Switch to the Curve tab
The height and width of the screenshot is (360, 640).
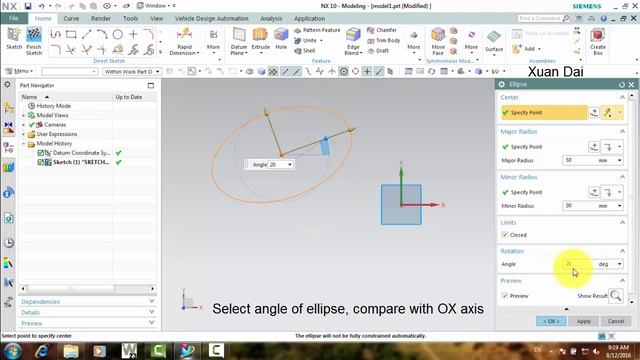click(x=71, y=18)
